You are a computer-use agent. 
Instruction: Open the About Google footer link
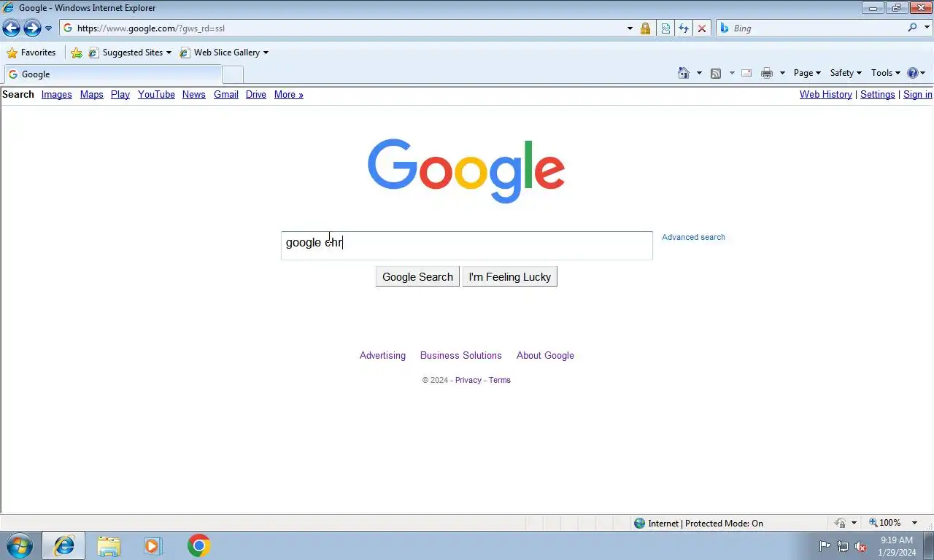pyautogui.click(x=545, y=356)
